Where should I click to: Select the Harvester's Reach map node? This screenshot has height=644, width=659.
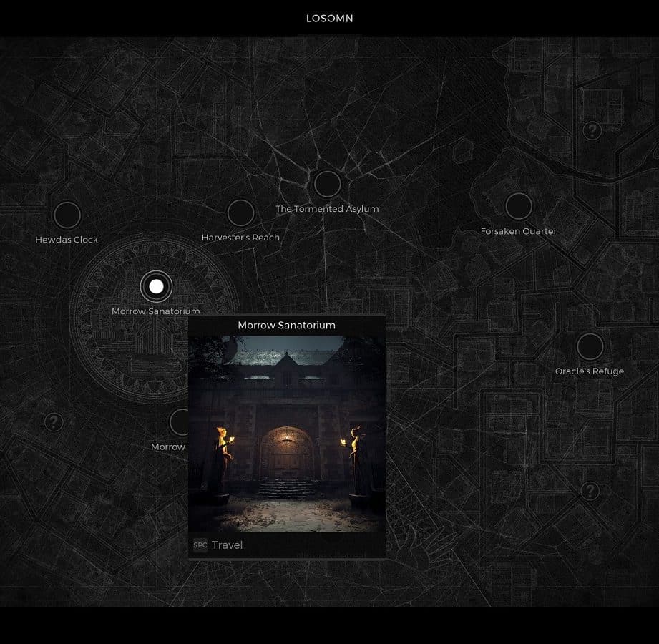pos(241,213)
